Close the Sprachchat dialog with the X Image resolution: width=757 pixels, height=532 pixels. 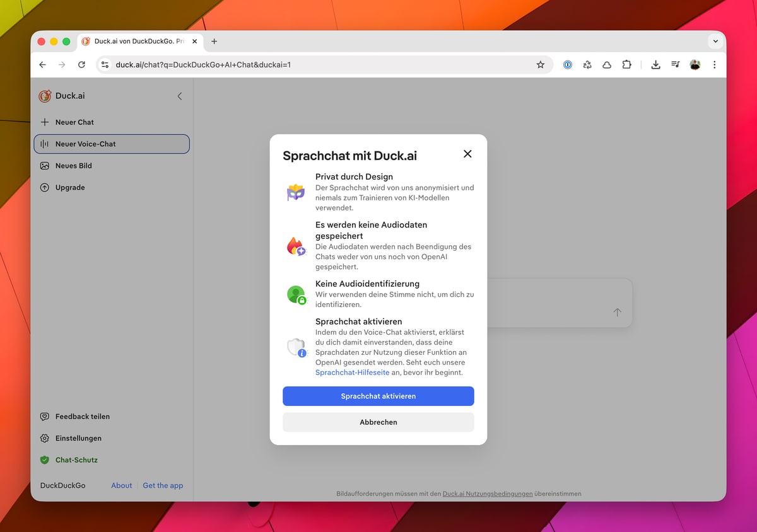(x=467, y=154)
